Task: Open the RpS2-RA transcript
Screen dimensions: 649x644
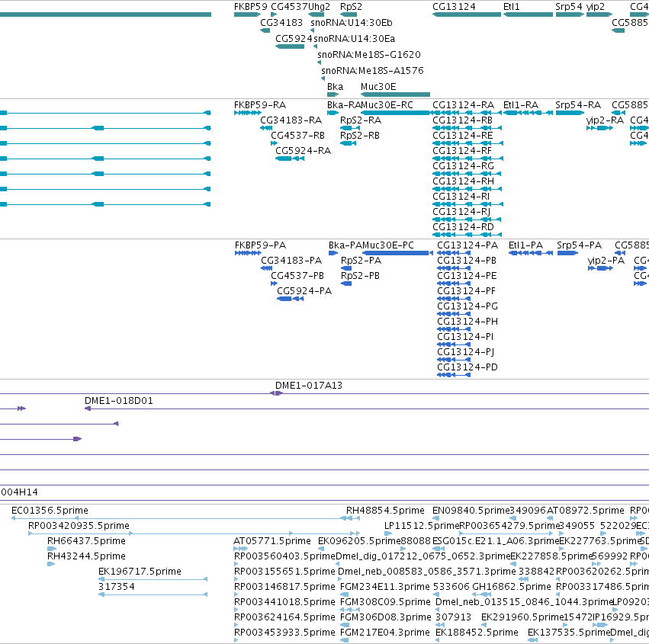Action: point(350,128)
